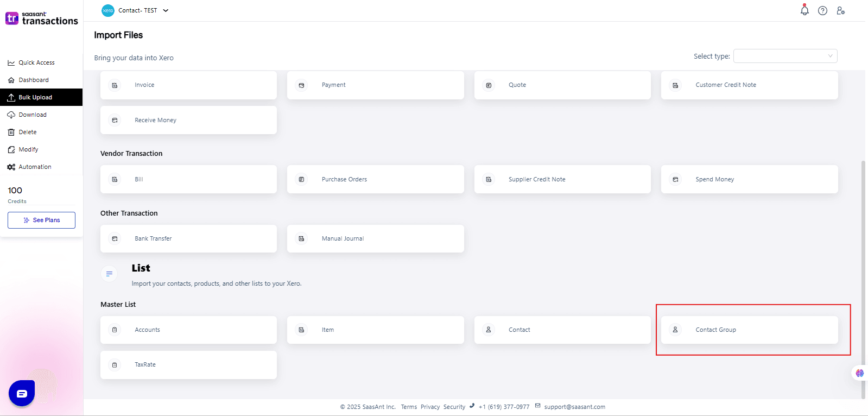Click the See Plans button
The width and height of the screenshot is (868, 416).
[x=41, y=220]
